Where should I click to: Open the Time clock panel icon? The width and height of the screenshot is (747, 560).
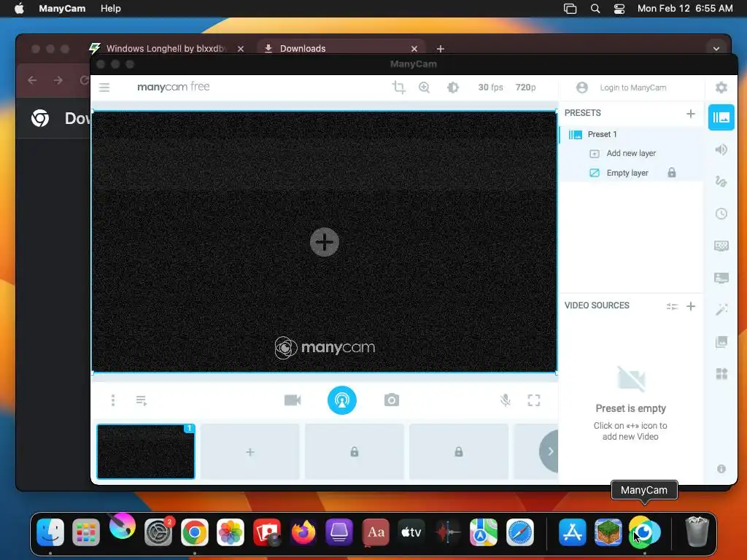(721, 214)
